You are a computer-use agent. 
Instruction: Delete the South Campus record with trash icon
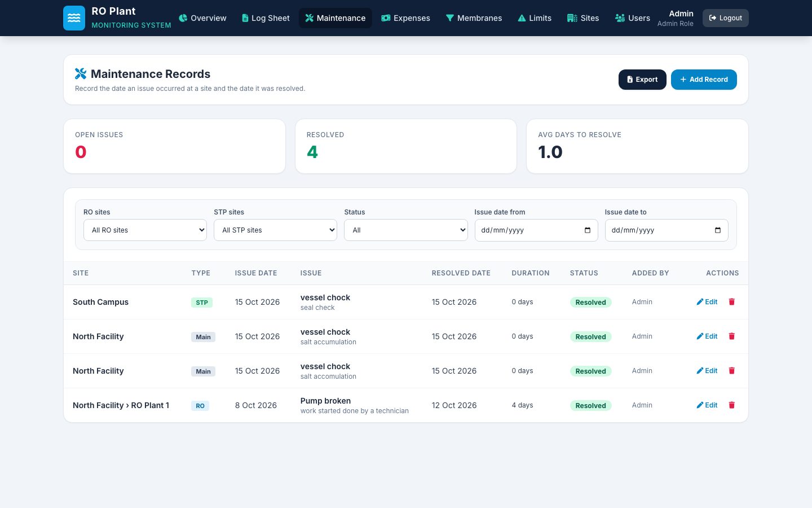tap(732, 302)
